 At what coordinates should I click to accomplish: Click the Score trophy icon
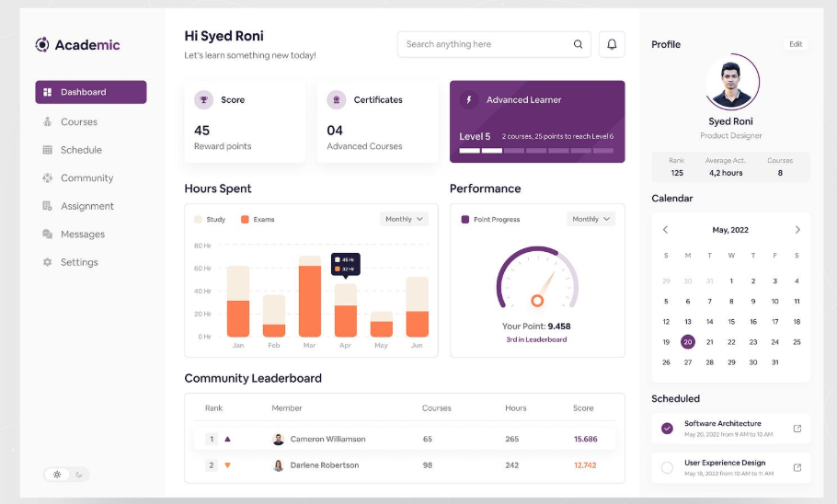tap(203, 100)
